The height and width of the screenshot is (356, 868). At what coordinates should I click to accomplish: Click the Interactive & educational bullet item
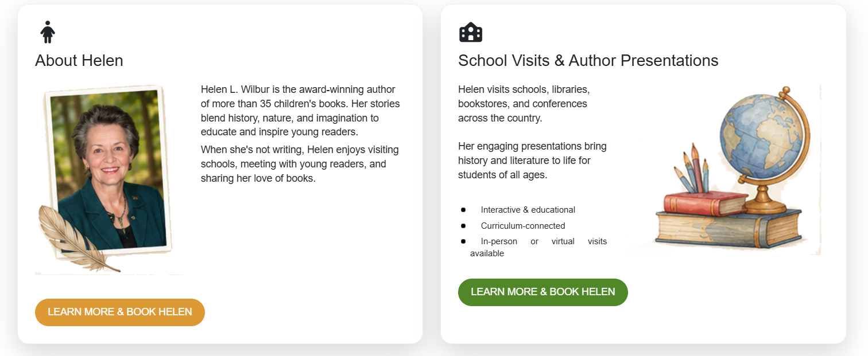coord(528,210)
